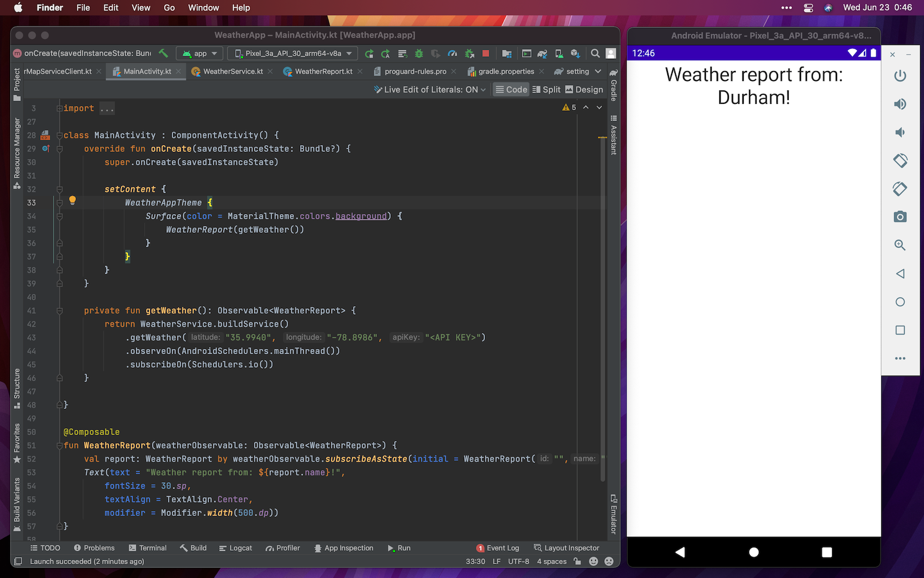
Task: Start debugging with the green bug icon
Action: tap(419, 54)
